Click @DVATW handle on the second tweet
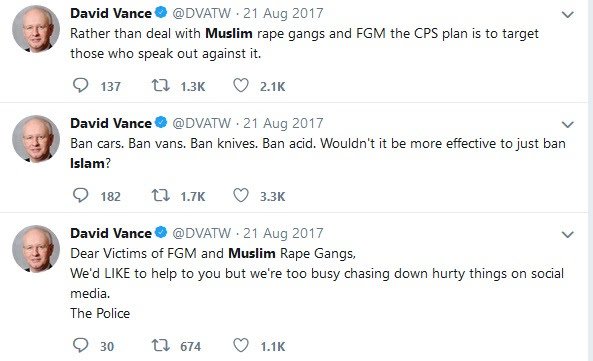The image size is (593, 361). 202,123
